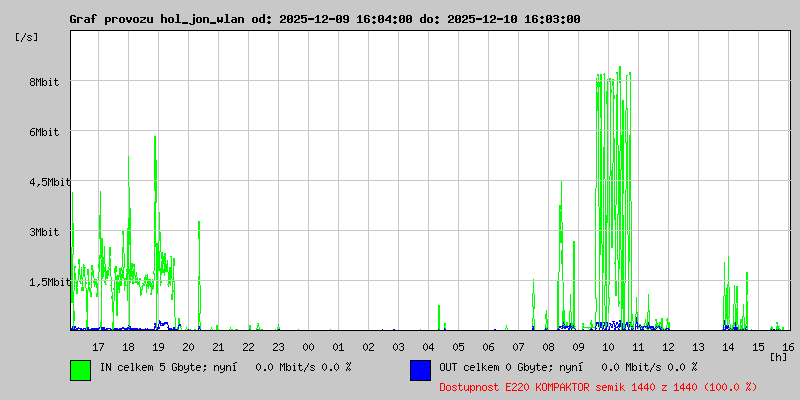This screenshot has width=800, height=400.
Task: Click hour label '00' on x-axis
Action: tap(308, 347)
